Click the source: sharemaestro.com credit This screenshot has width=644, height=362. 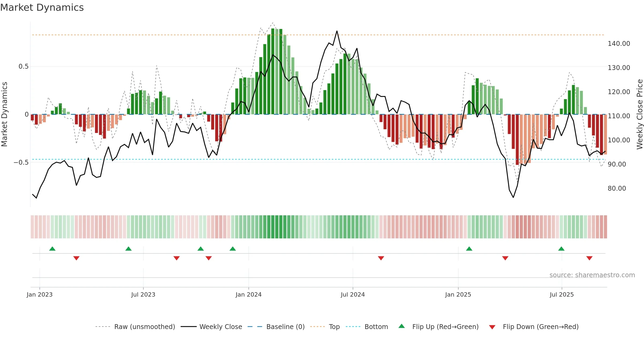(x=592, y=275)
